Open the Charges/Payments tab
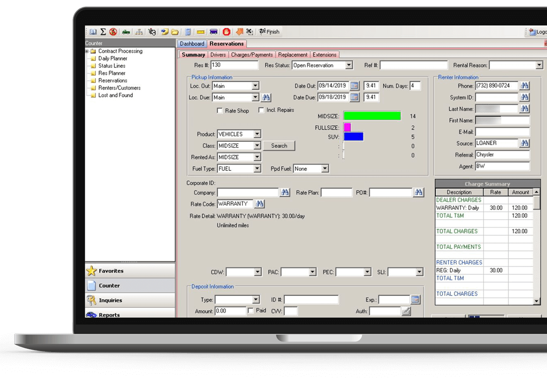 [252, 55]
